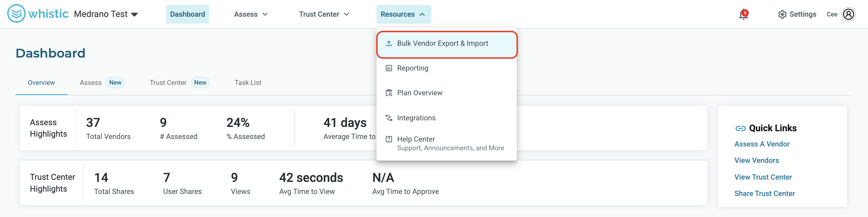Open Integrations menu item
Image resolution: width=868 pixels, height=217 pixels.
click(446, 118)
